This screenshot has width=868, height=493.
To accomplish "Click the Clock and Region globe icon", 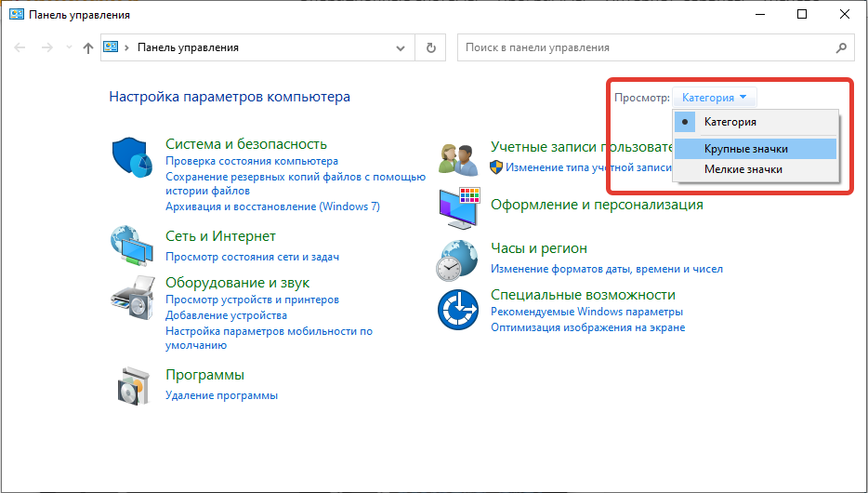I will (x=458, y=259).
